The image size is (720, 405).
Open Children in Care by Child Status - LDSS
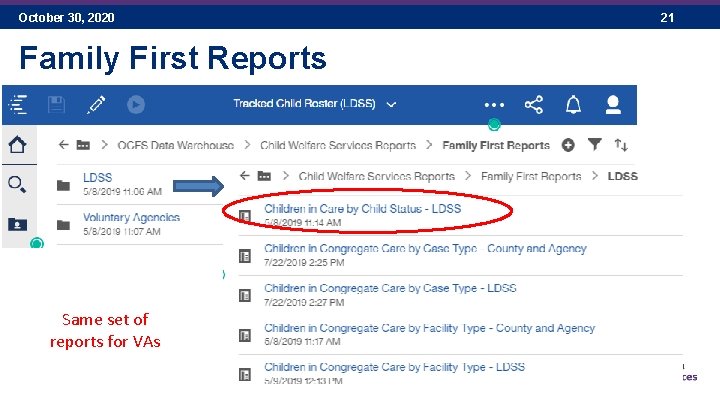[363, 209]
